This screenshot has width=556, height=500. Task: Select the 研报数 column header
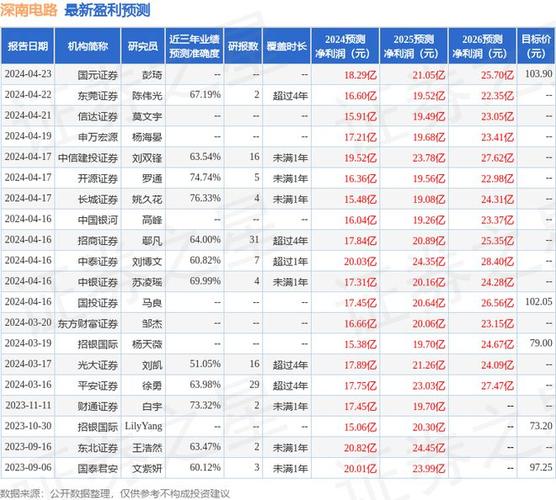click(x=243, y=46)
